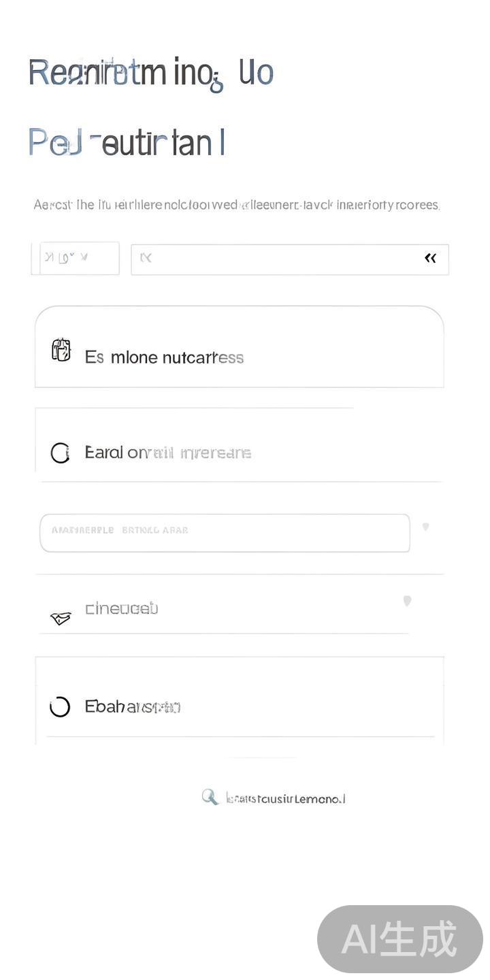Open the 'cineuceb' row label
490x980 pixels.
[121, 608]
